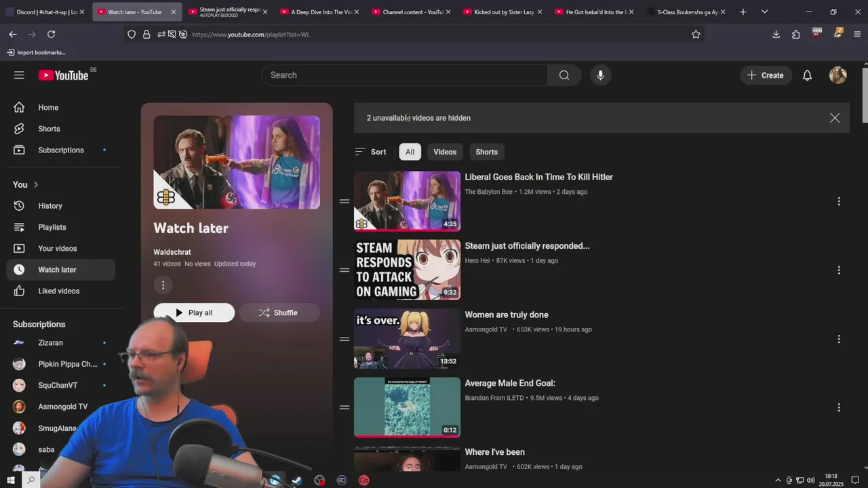Click the YouTube search input field
Viewport: 868px width, 488px height.
coord(405,75)
